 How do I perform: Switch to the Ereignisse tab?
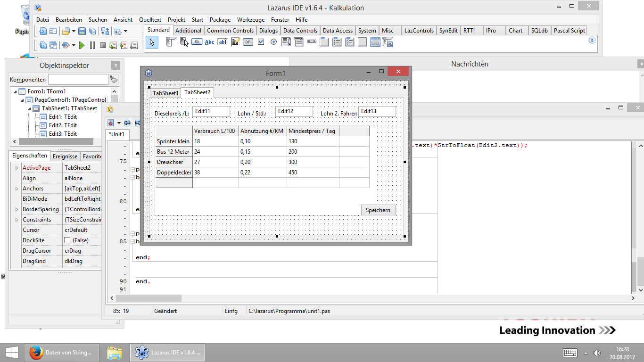(x=65, y=156)
